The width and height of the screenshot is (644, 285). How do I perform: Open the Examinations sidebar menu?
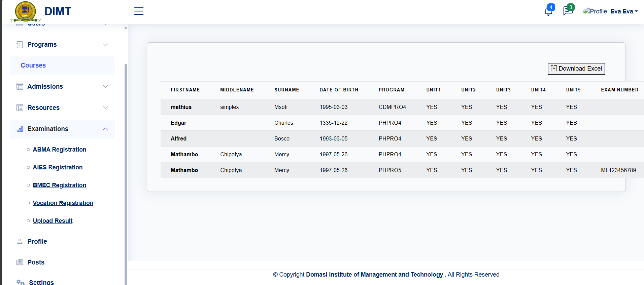[63, 129]
